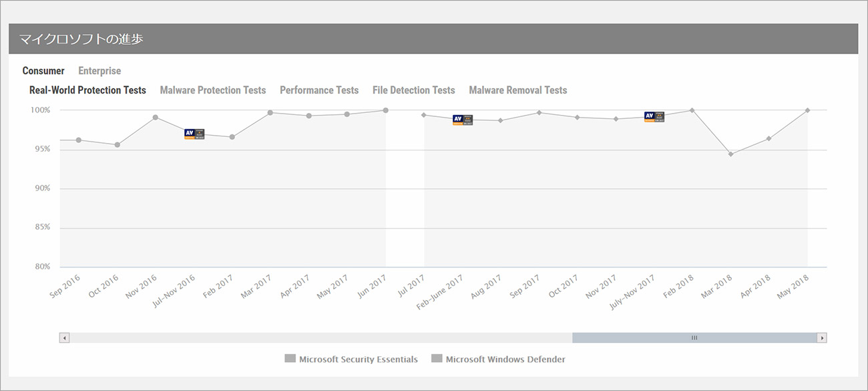Select the data point above Feb 2018
Viewport: 868px width, 391px height.
[692, 110]
